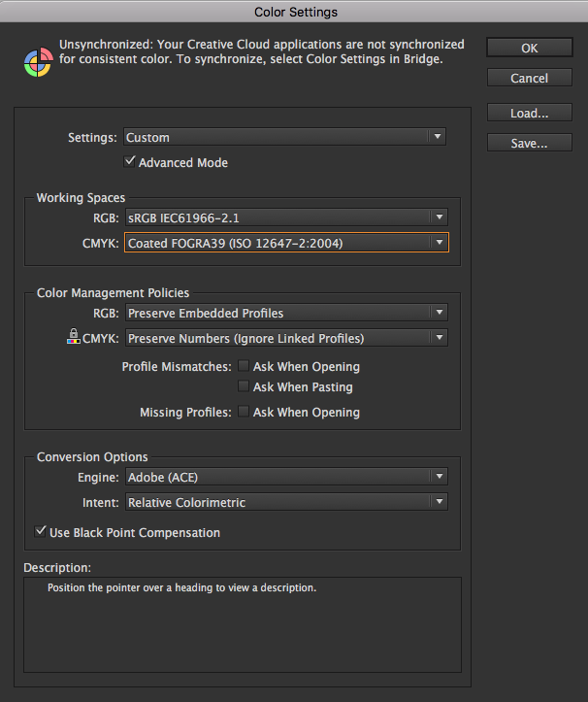Viewport: 588px width, 702px height.
Task: Click inside the Description text box
Action: (243, 624)
